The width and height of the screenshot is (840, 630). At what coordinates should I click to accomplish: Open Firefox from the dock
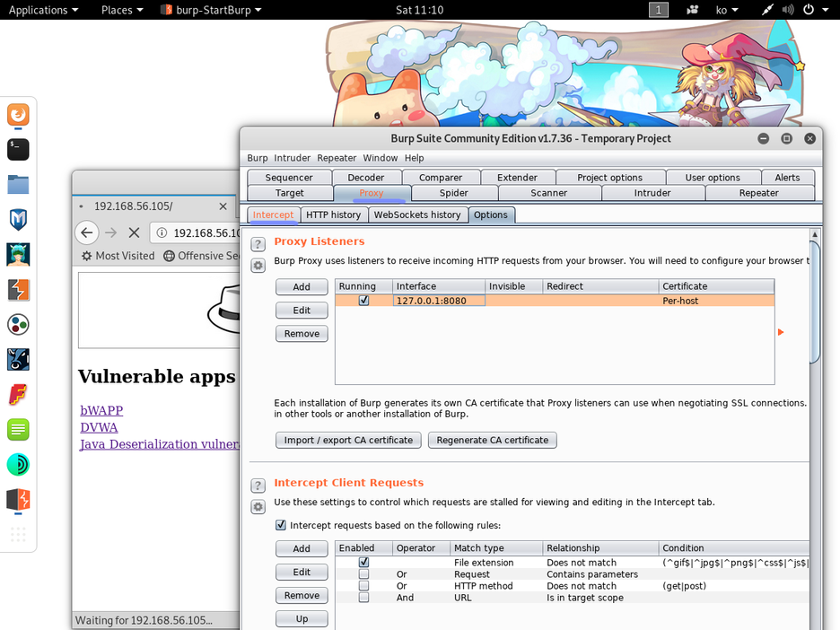18,115
